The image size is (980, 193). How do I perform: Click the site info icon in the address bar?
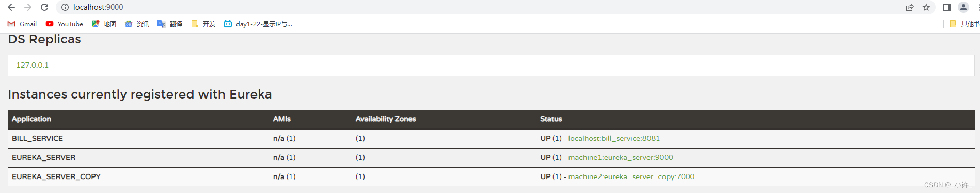(65, 7)
